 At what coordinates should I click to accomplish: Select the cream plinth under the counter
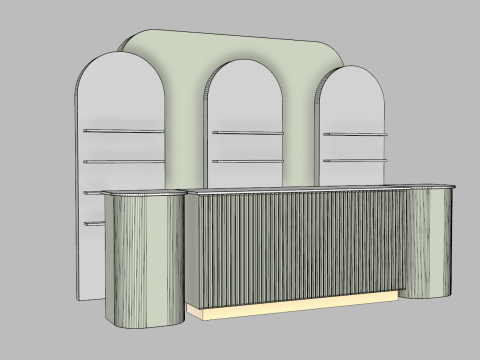coord(292,306)
